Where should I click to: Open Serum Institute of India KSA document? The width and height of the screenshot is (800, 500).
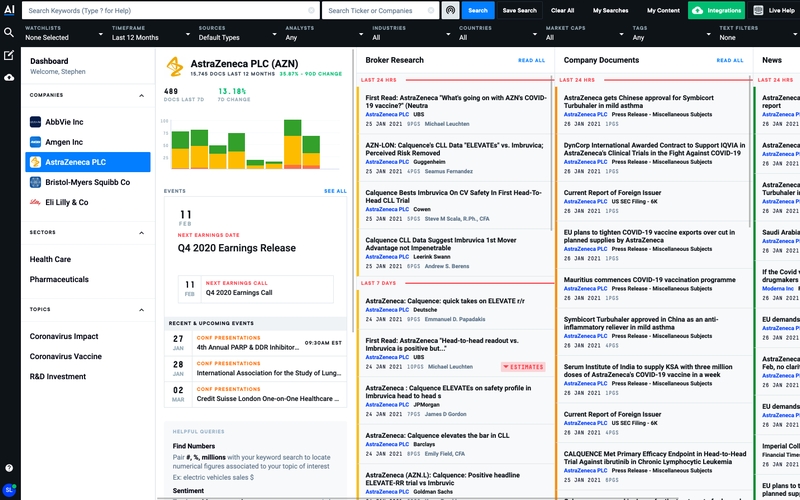(654, 380)
